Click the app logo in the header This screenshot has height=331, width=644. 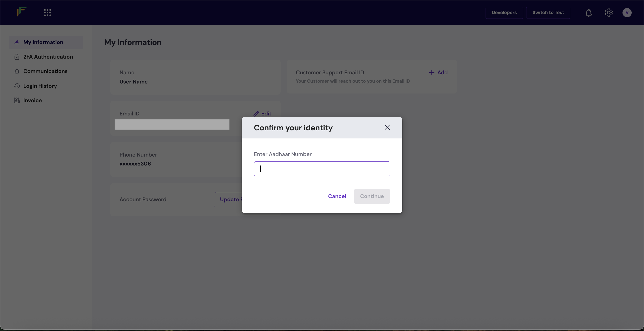pyautogui.click(x=22, y=12)
